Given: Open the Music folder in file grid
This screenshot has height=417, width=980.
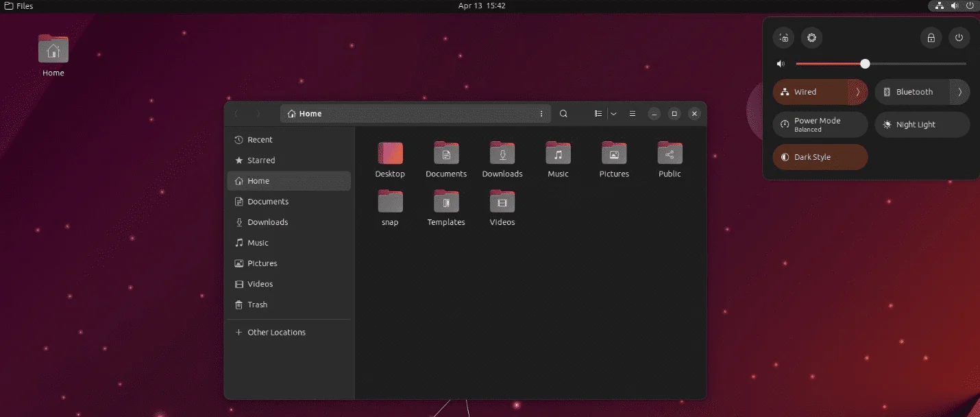Looking at the screenshot, I should click(558, 153).
